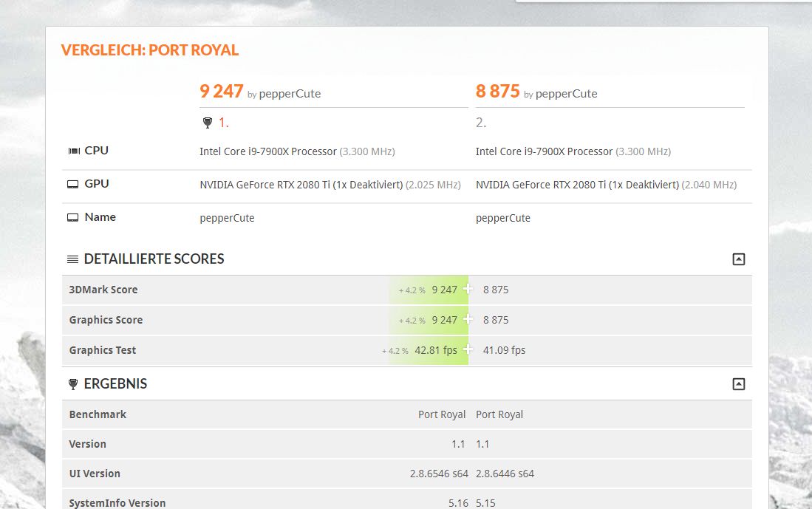Click pepperCute in the Name row, second result

point(503,218)
